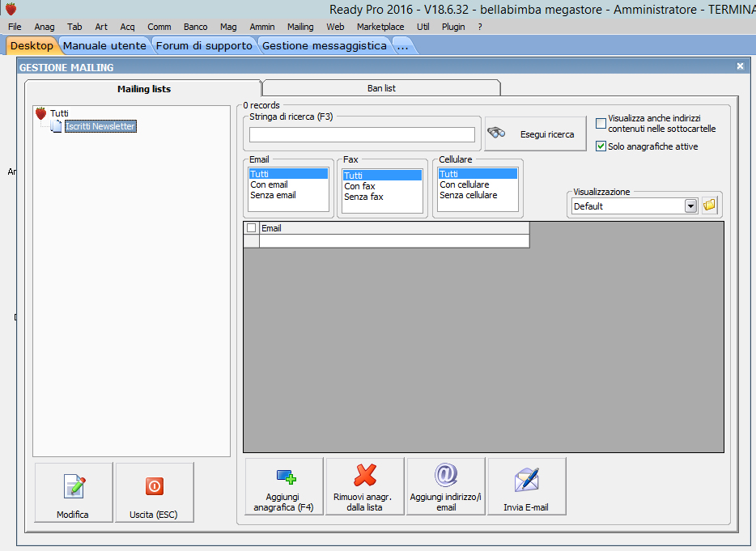Image resolution: width=756 pixels, height=551 pixels.
Task: Open the Anag menu
Action: tap(45, 27)
